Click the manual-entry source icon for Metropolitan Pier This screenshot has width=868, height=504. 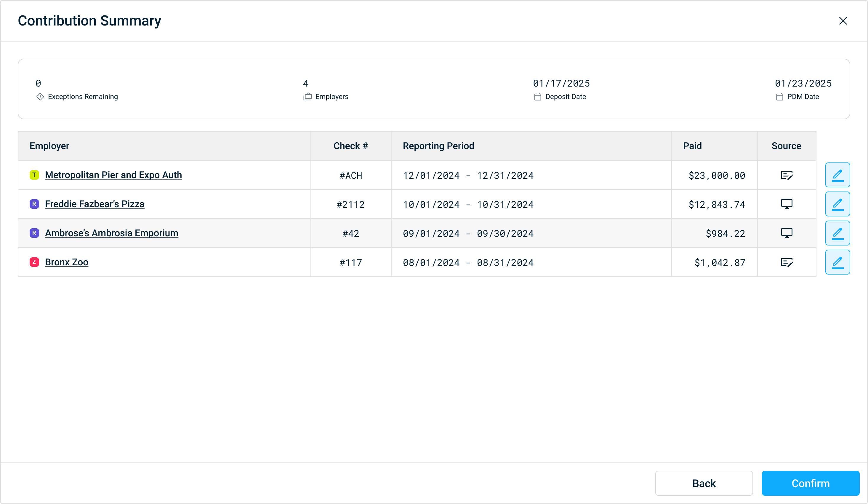(786, 176)
